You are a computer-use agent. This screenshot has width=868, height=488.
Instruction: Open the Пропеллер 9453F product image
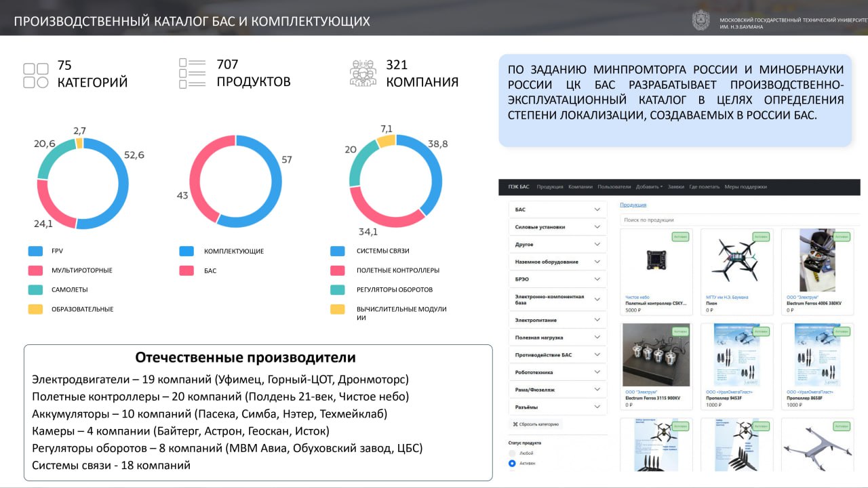click(737, 355)
